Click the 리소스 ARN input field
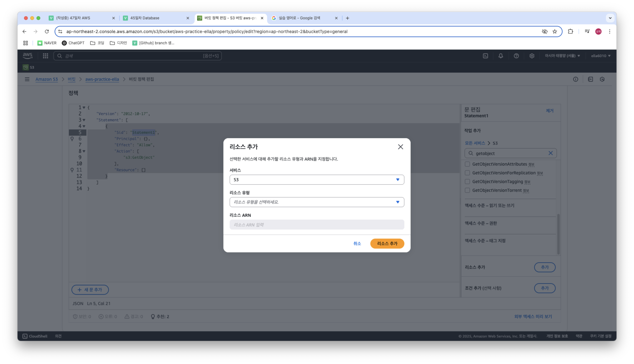The width and height of the screenshot is (634, 364). tap(317, 225)
